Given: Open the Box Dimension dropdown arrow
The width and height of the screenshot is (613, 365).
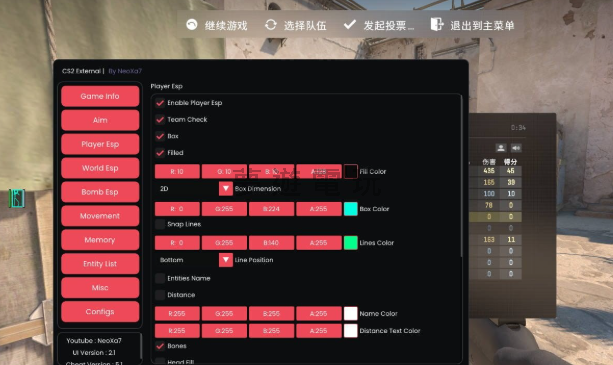Looking at the screenshot, I should pyautogui.click(x=226, y=189).
